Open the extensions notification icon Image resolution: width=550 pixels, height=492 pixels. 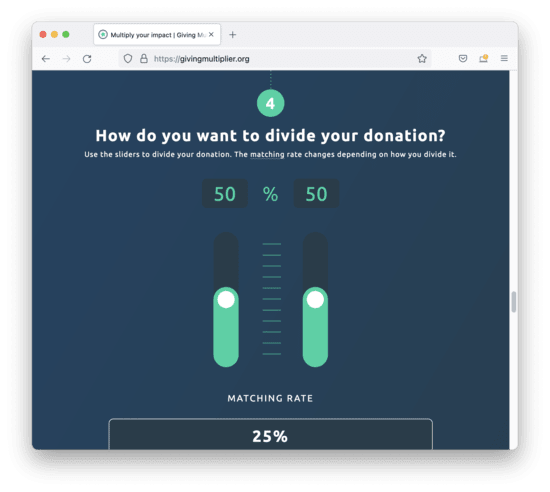[484, 59]
